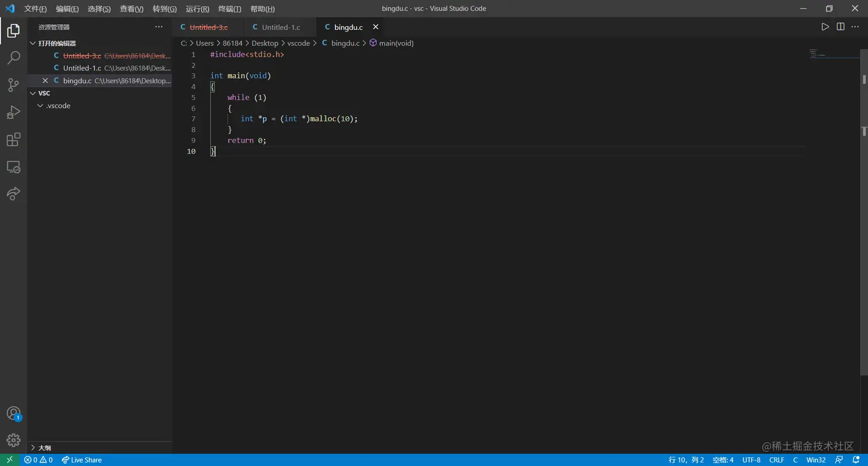The image size is (868, 466).
Task: Click the editor minimap preview
Action: click(833, 55)
